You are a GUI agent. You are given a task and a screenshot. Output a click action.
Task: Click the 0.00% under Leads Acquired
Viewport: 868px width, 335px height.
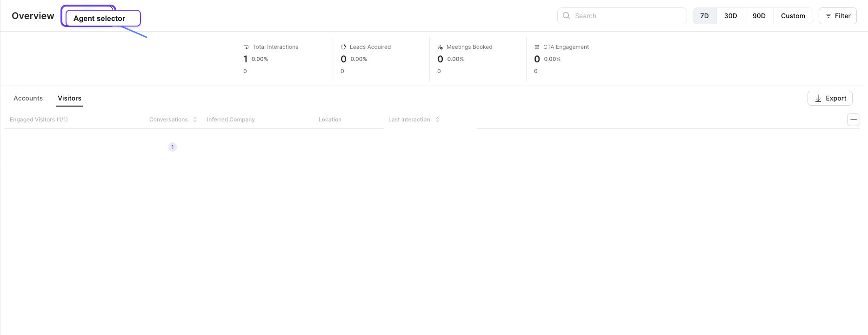click(x=359, y=59)
